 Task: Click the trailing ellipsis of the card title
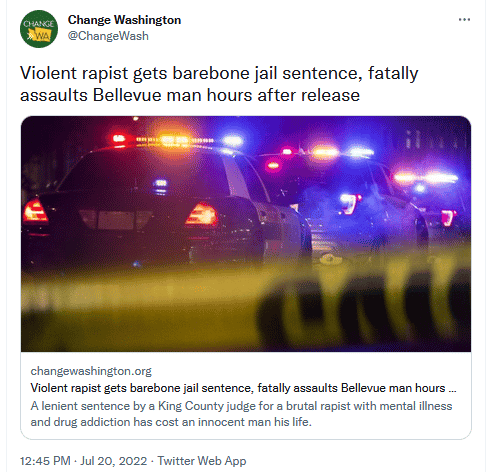452,389
